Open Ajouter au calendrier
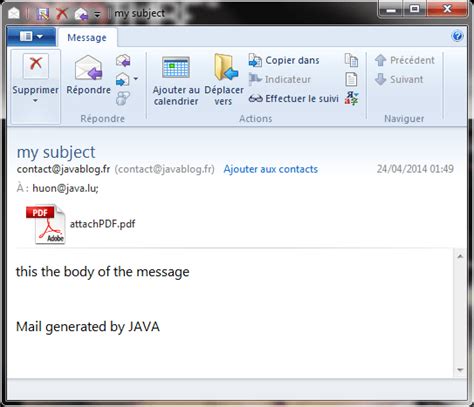Viewport: 474px width, 407px height. point(176,81)
